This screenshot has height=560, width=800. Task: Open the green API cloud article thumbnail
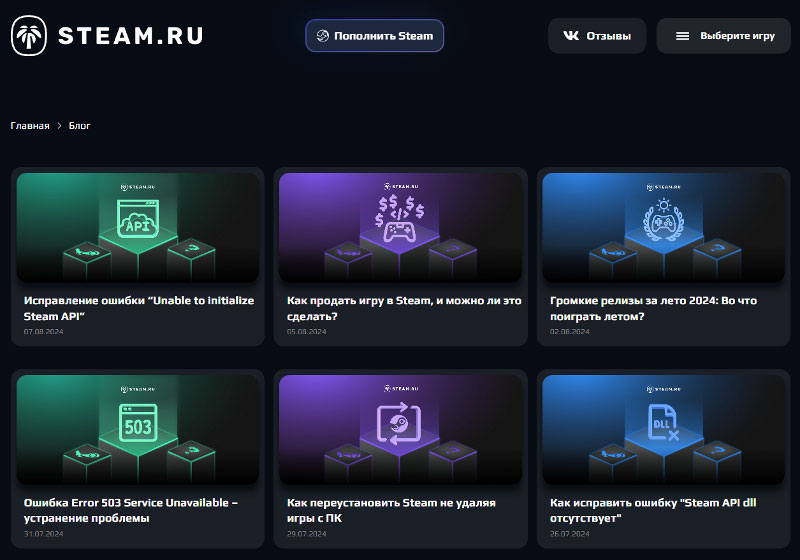click(x=138, y=227)
